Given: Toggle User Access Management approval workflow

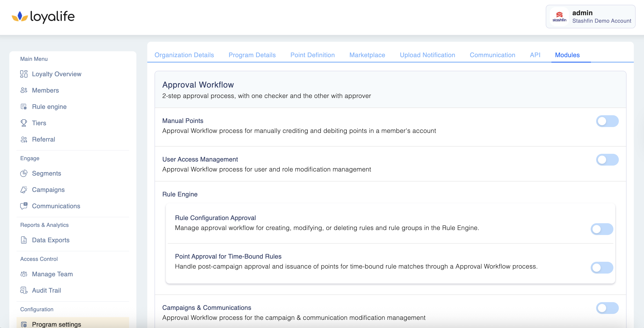Looking at the screenshot, I should (607, 160).
